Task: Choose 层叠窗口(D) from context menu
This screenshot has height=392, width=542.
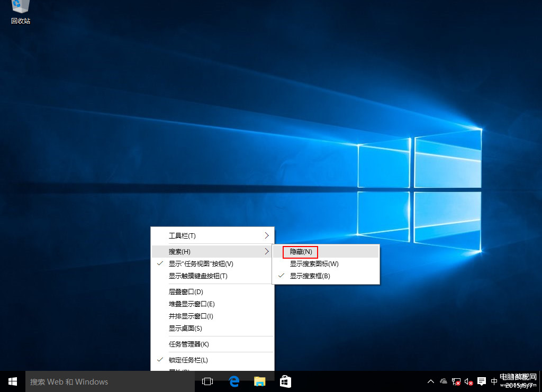Action: tap(213, 292)
